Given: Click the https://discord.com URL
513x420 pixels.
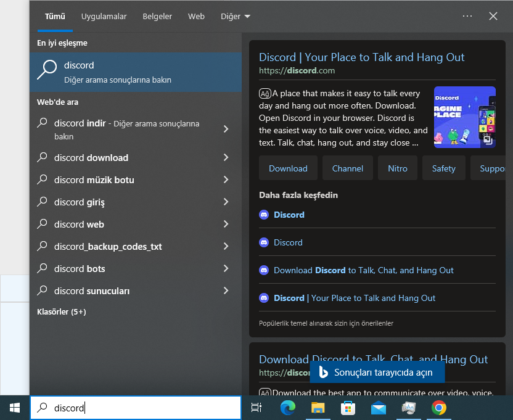Looking at the screenshot, I should pos(297,70).
